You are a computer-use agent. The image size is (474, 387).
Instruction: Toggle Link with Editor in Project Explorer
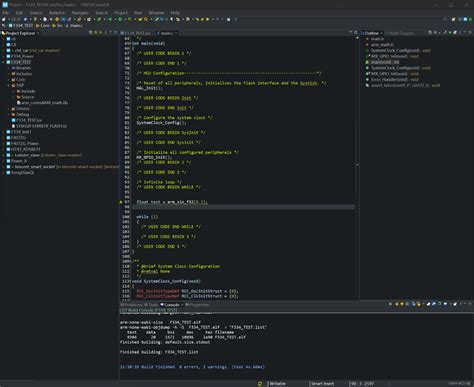pyautogui.click(x=96, y=33)
